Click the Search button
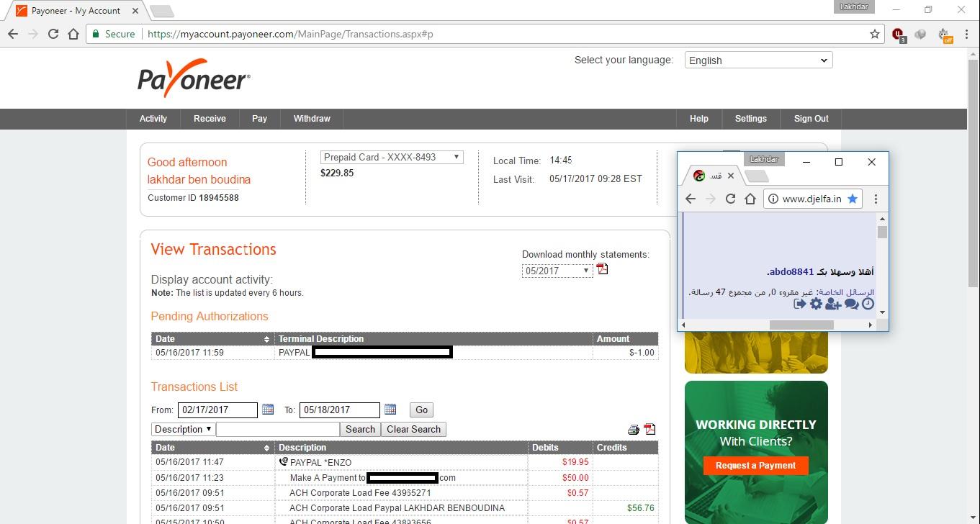Screen dimensions: 980x524 click(360, 429)
